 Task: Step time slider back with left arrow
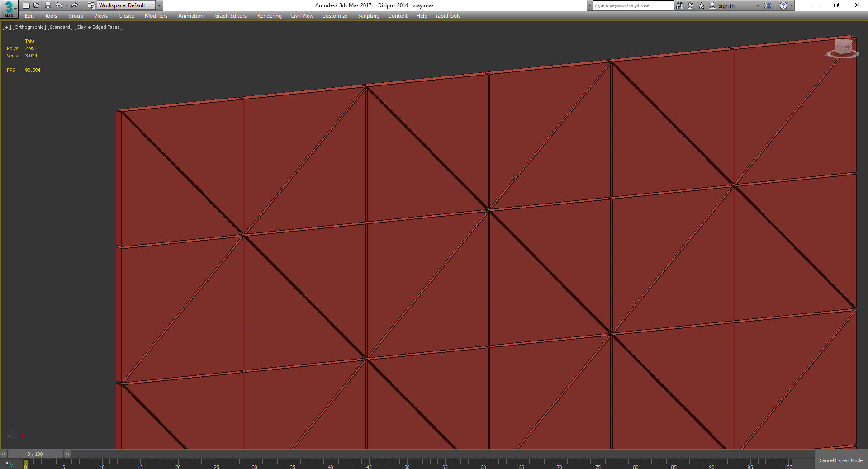pos(4,454)
